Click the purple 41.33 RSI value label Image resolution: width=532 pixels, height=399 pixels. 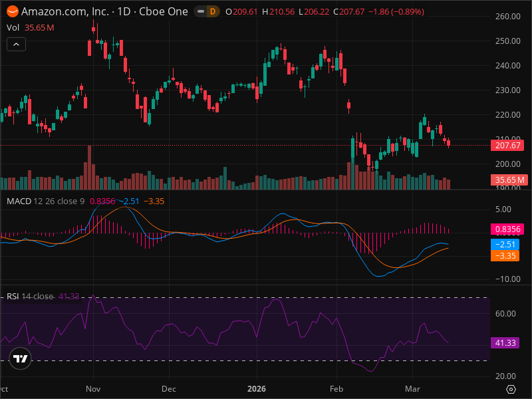click(x=505, y=343)
